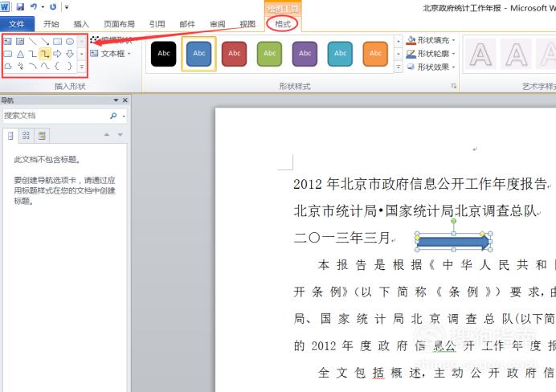556x392 pixels.
Task: Click the green rotation handle of arrow
Action: [x=453, y=221]
